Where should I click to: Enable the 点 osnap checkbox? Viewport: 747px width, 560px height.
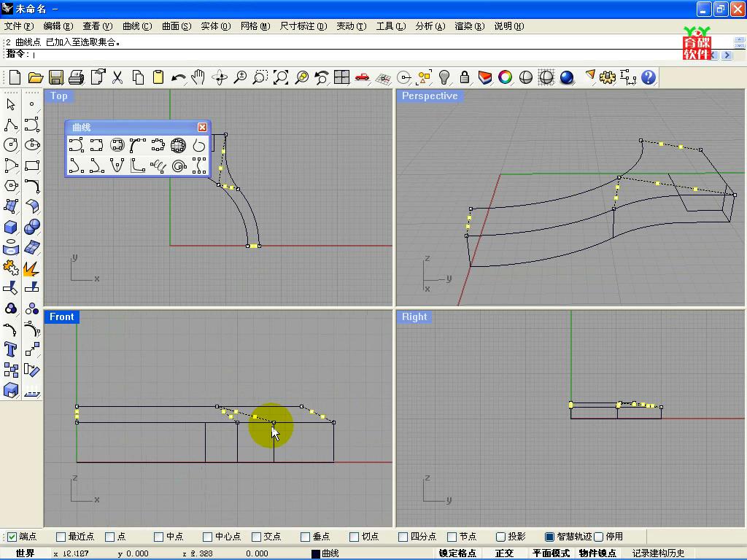coord(109,537)
